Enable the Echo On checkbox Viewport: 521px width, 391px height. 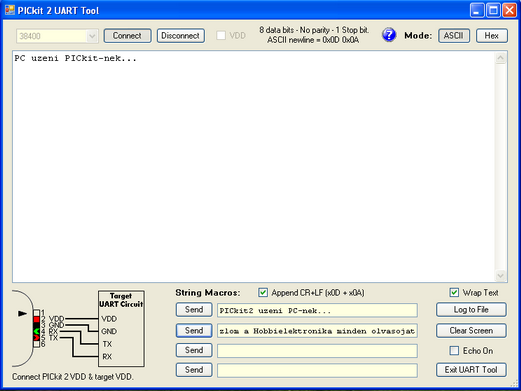(454, 351)
